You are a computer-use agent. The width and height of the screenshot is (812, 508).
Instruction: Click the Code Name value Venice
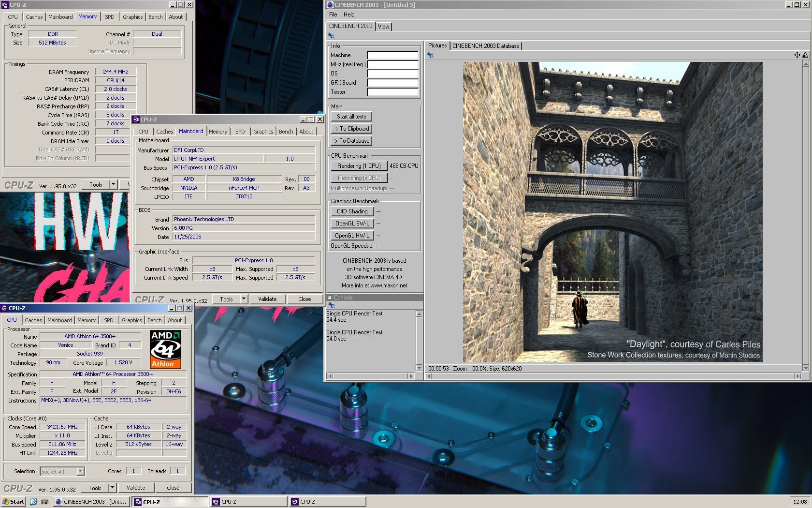pos(66,345)
